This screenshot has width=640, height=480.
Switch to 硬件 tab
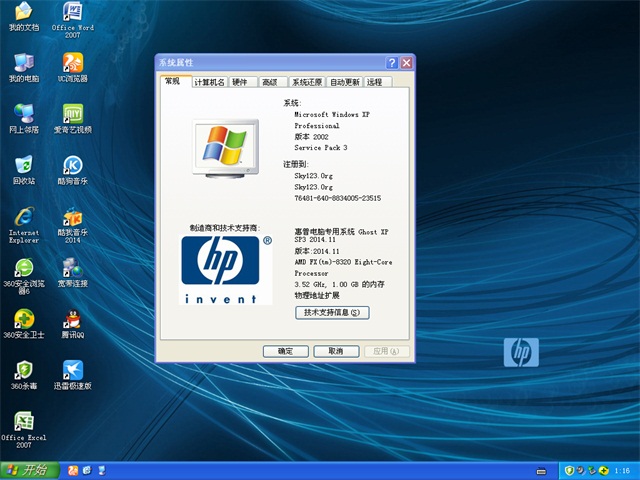240,82
